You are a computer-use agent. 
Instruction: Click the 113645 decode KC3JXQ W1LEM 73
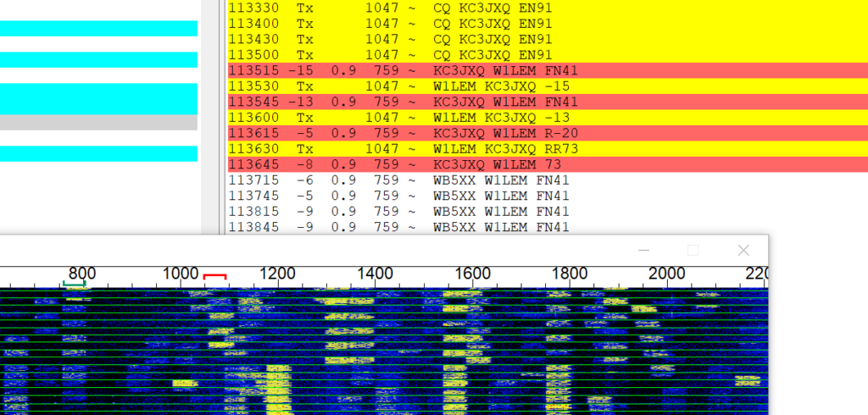(x=548, y=164)
